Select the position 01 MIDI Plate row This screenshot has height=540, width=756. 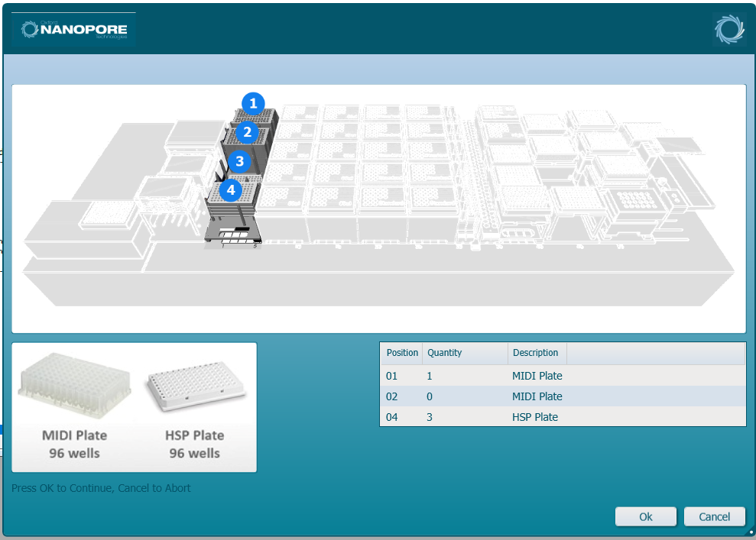[x=562, y=376]
